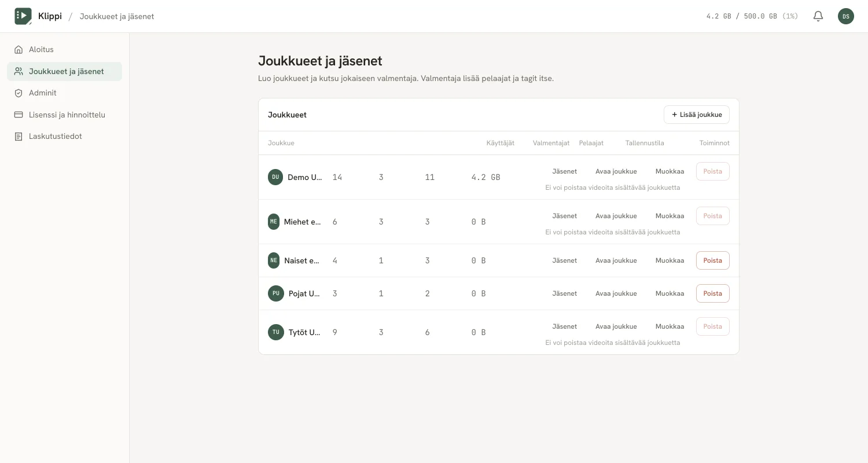This screenshot has height=463, width=868.
Task: Click the 4.2 GB / 500.0 GB storage text
Action: (752, 16)
